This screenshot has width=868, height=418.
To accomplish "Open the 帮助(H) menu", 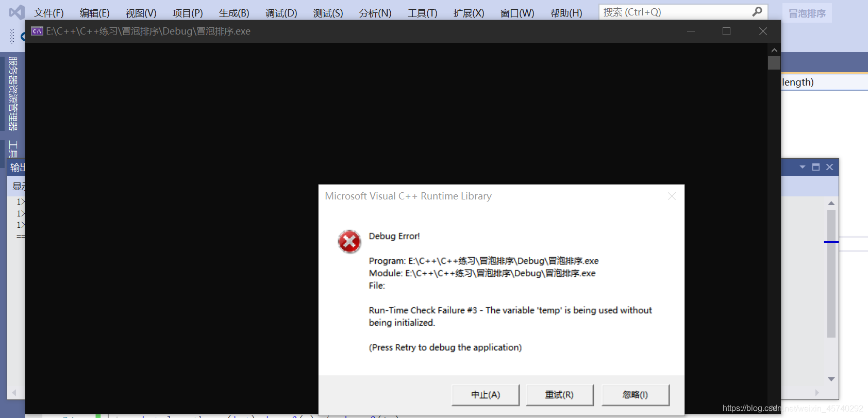I will (x=566, y=13).
